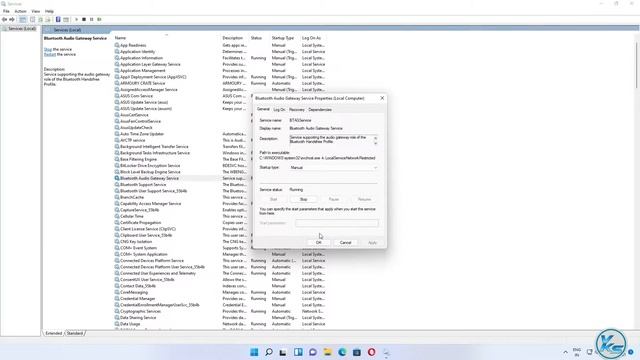Screen dimensions: 640x360
Task: Click the Restart the service link in the left pane
Action: click(x=49, y=54)
